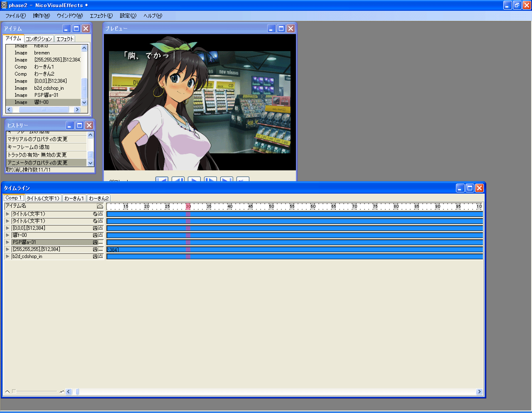
Task: Click the track-state header icon beside アイテム名
Action: 100,206
